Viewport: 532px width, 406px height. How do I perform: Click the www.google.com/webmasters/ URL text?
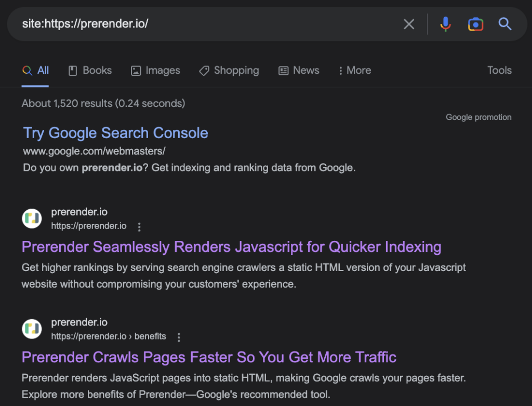tap(94, 151)
